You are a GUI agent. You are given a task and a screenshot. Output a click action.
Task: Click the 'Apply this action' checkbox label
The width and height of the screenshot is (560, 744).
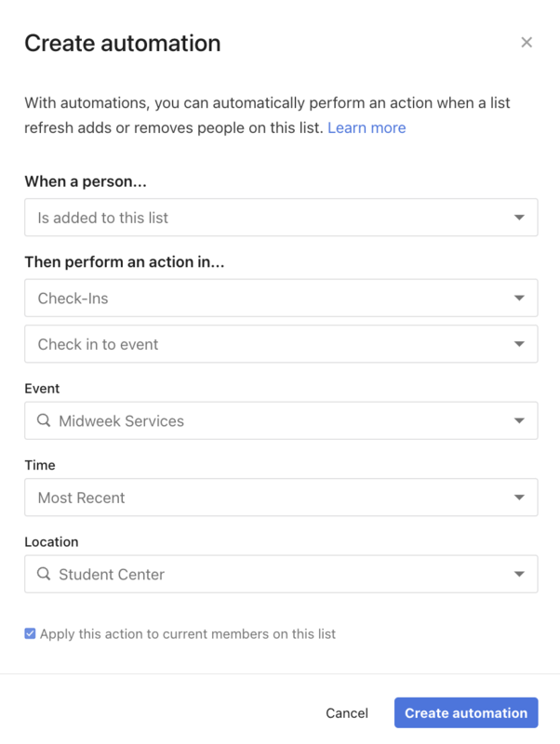point(187,633)
